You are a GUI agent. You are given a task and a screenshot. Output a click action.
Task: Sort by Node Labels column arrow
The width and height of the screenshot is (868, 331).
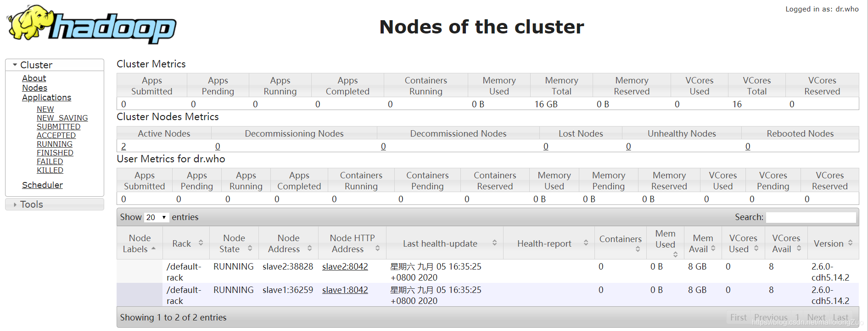pyautogui.click(x=153, y=248)
